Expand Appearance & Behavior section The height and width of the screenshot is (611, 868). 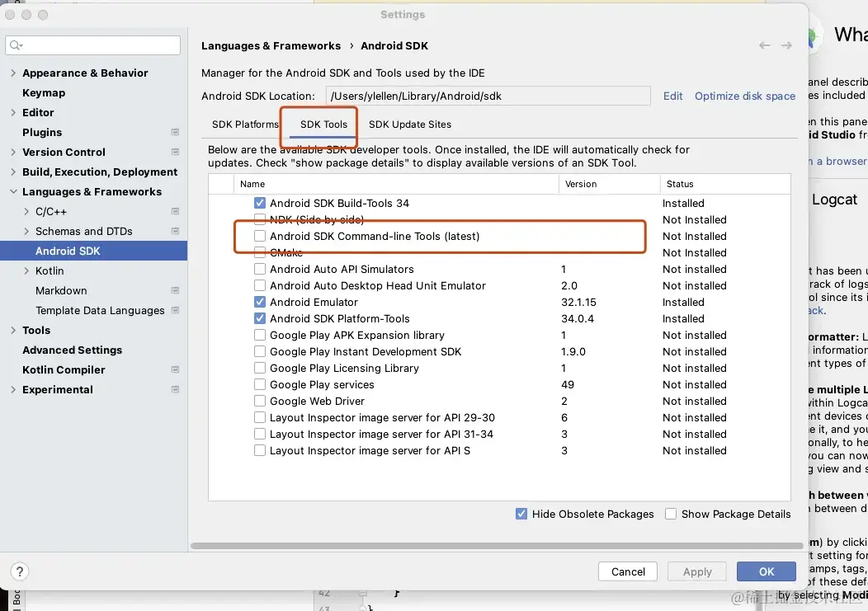pyautogui.click(x=13, y=73)
